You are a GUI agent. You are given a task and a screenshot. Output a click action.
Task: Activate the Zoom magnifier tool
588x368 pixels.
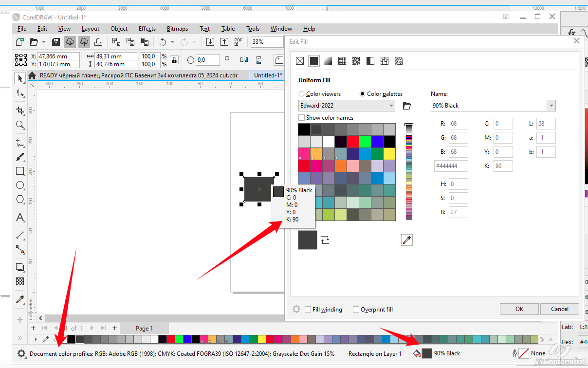point(20,125)
